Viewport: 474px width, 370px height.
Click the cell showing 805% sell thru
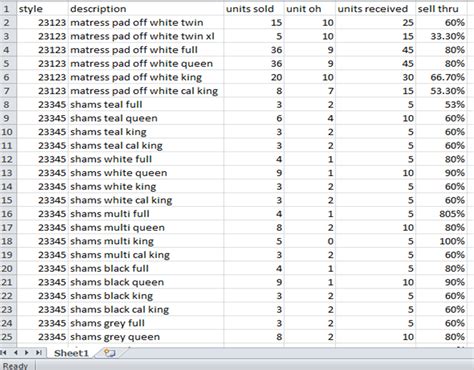tap(441, 214)
